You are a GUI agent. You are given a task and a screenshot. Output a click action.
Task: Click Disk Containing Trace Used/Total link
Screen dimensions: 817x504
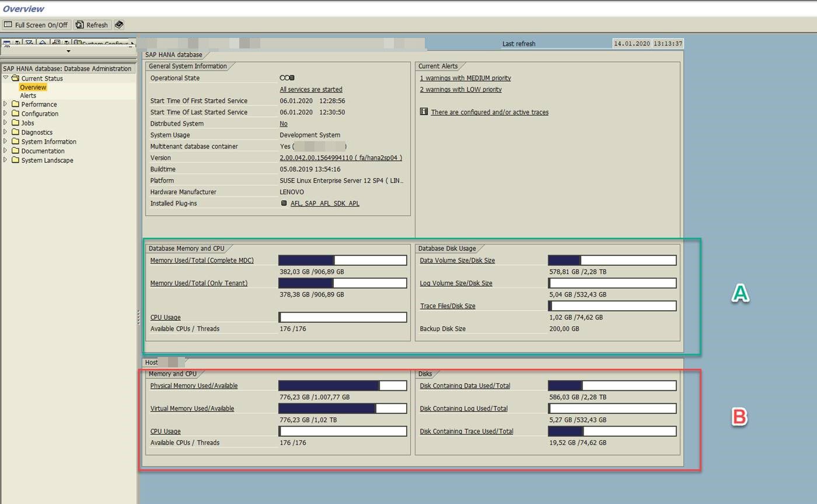pyautogui.click(x=467, y=431)
